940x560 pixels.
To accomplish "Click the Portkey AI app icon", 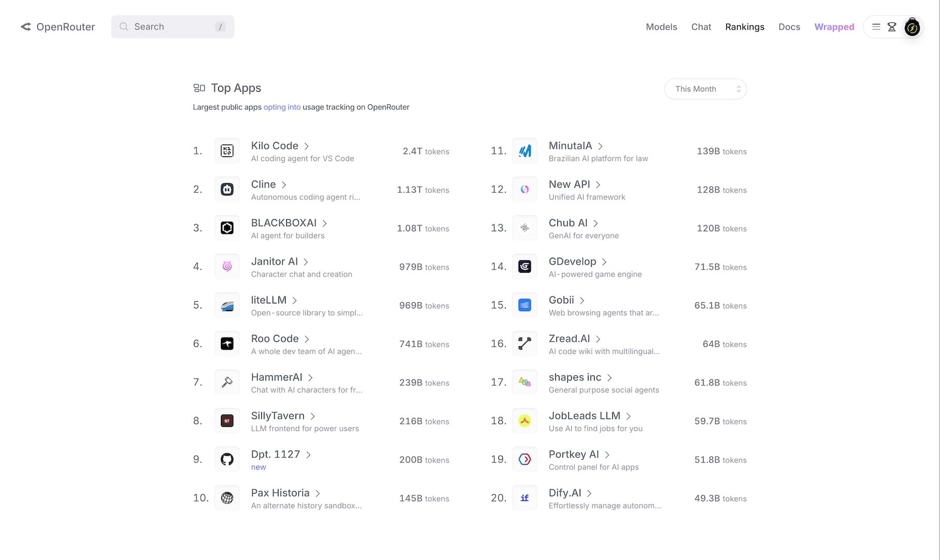I will 525,459.
